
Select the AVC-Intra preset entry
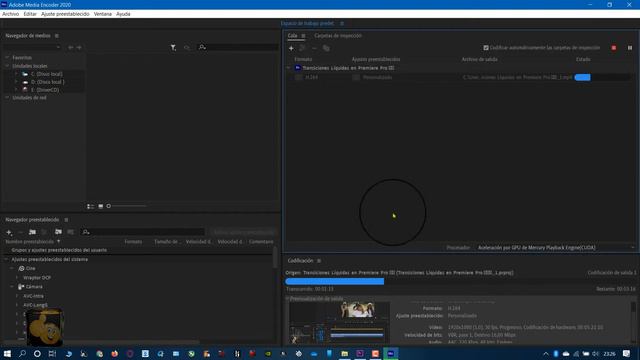click(x=33, y=296)
